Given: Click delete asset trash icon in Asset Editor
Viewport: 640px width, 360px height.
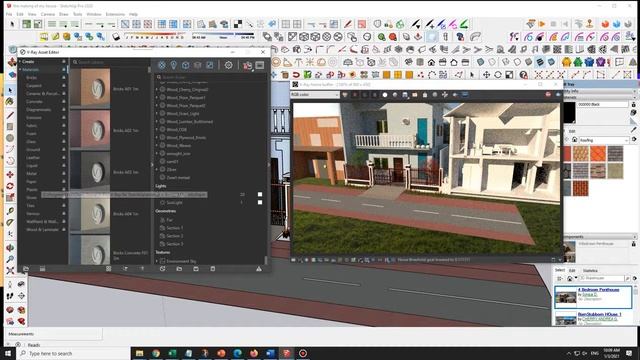Looking at the screenshot, I should pyautogui.click(x=213, y=269).
